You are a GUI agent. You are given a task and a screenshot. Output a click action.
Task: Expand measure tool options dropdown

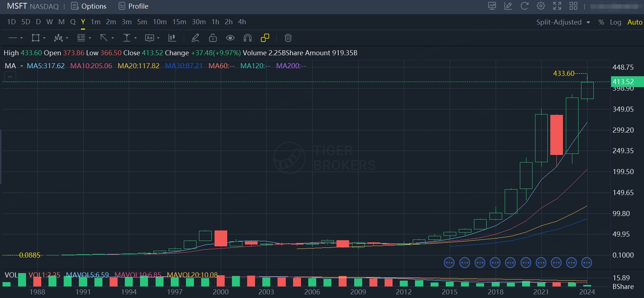pyautogui.click(x=135, y=38)
